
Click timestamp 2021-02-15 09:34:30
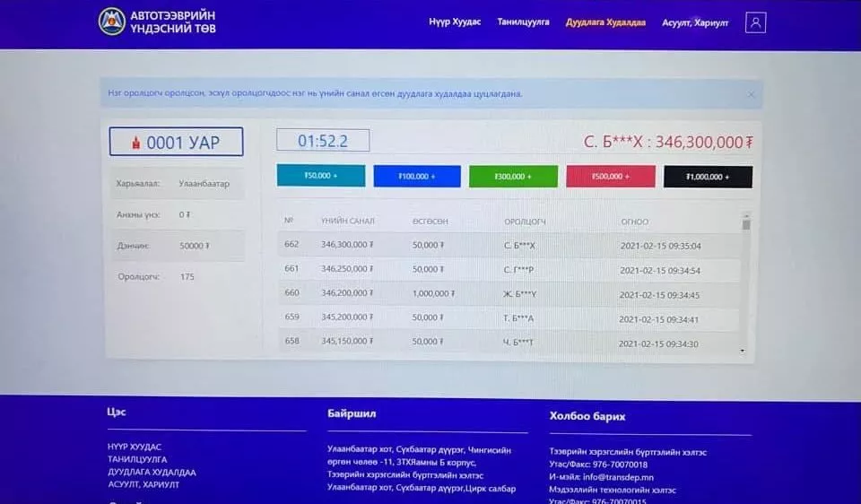pyautogui.click(x=658, y=343)
